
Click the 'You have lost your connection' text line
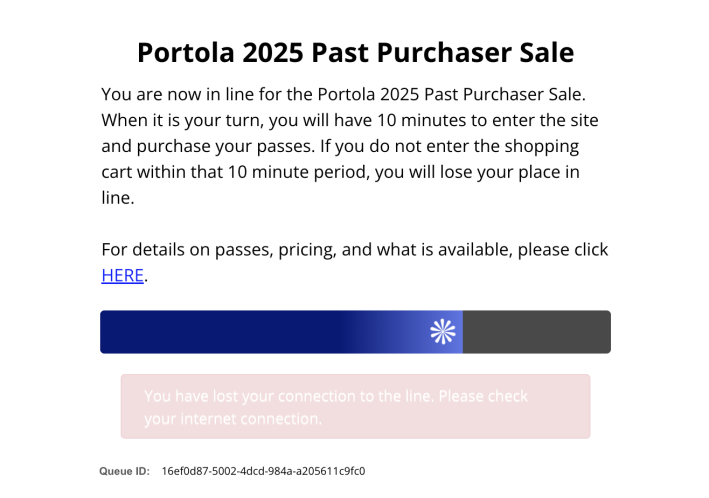[336, 396]
